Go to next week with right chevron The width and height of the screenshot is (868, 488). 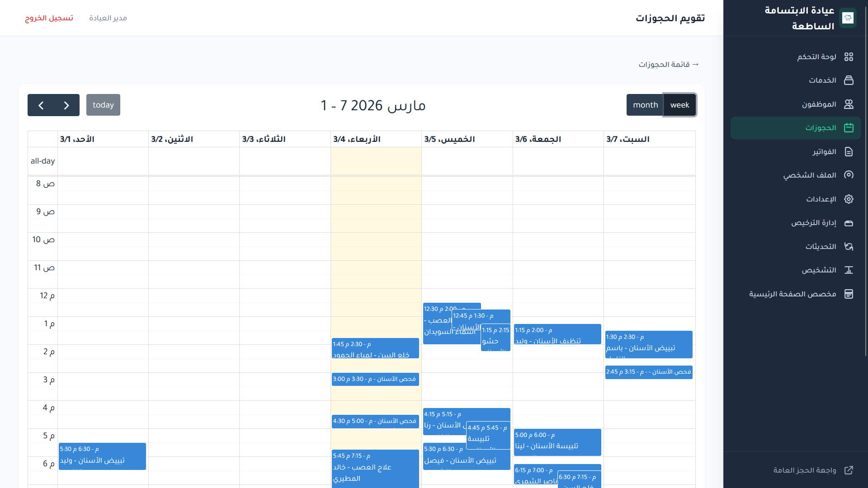pos(66,105)
